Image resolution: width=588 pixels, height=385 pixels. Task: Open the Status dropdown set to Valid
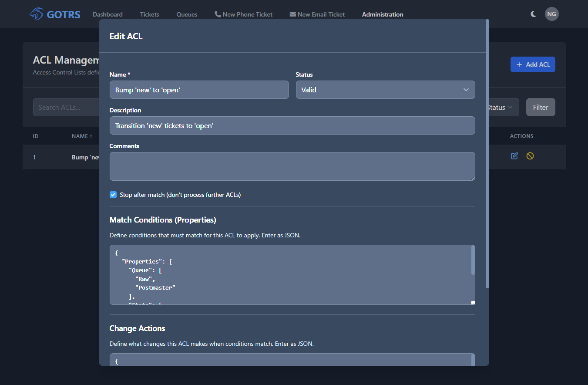[385, 90]
